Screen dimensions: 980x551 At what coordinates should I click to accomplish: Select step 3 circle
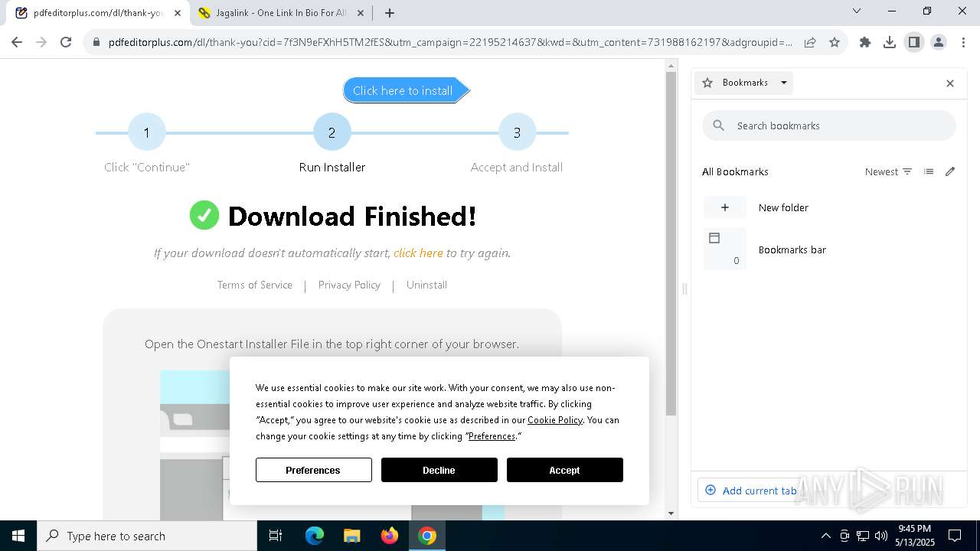517,132
